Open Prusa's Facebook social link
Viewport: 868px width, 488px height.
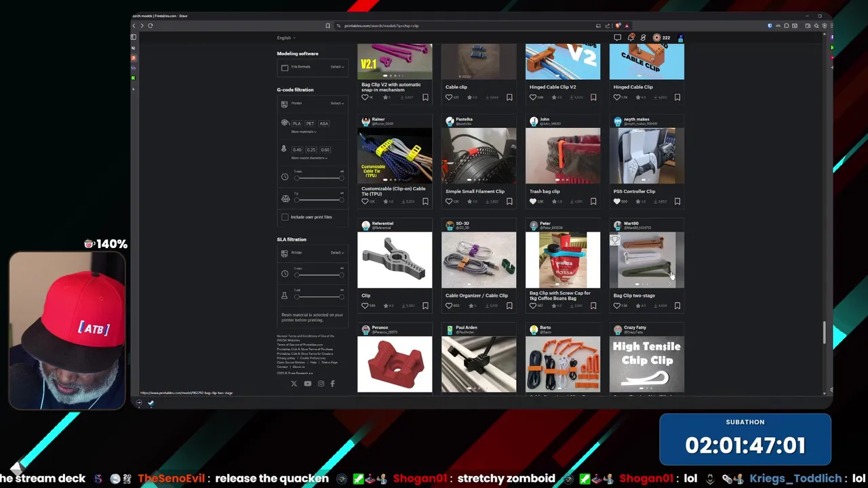(332, 384)
